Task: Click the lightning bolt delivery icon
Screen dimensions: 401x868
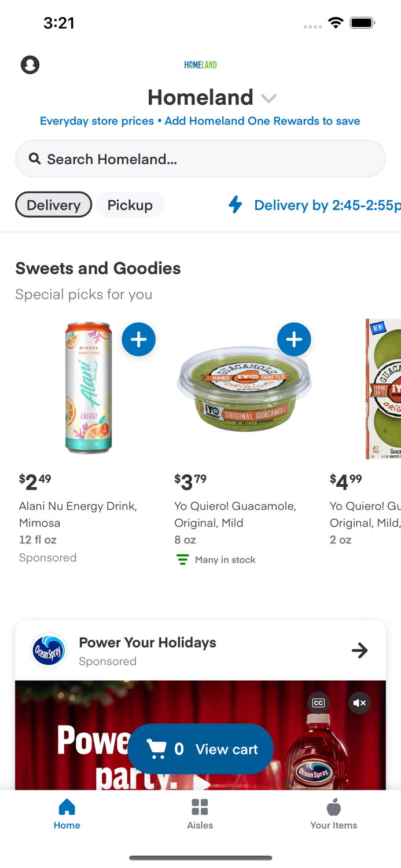Action: coord(236,205)
